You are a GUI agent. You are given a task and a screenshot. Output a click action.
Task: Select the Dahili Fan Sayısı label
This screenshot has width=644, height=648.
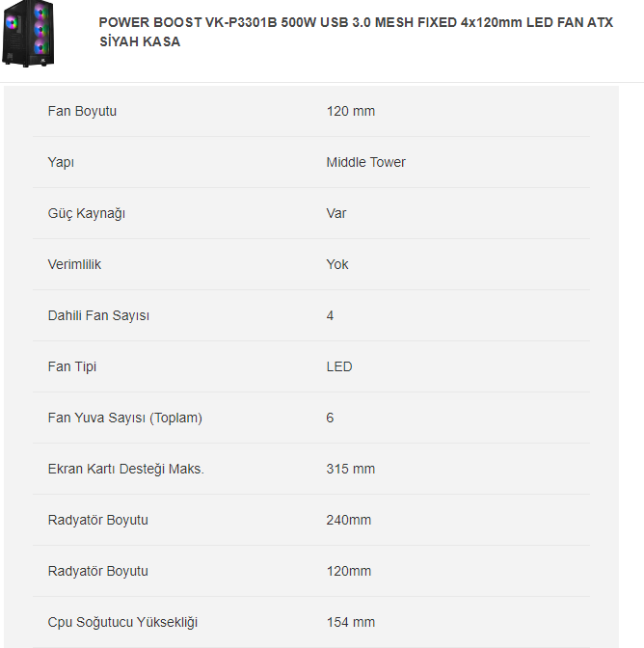(x=98, y=315)
